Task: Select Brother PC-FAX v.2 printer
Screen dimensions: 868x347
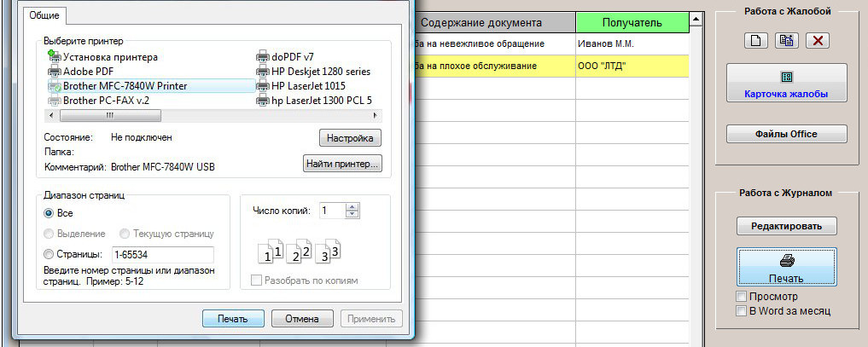Action: (x=98, y=101)
